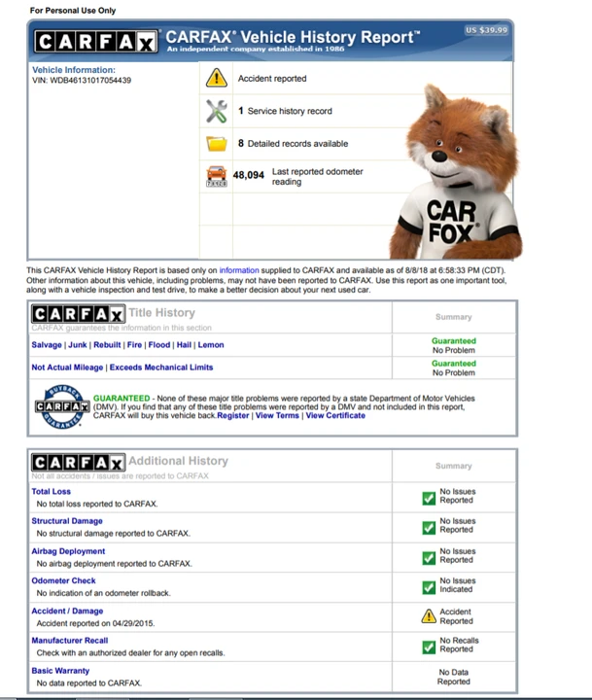Click 'No total loss reported to CARFAX.' text
The image size is (592, 700).
pos(97,504)
